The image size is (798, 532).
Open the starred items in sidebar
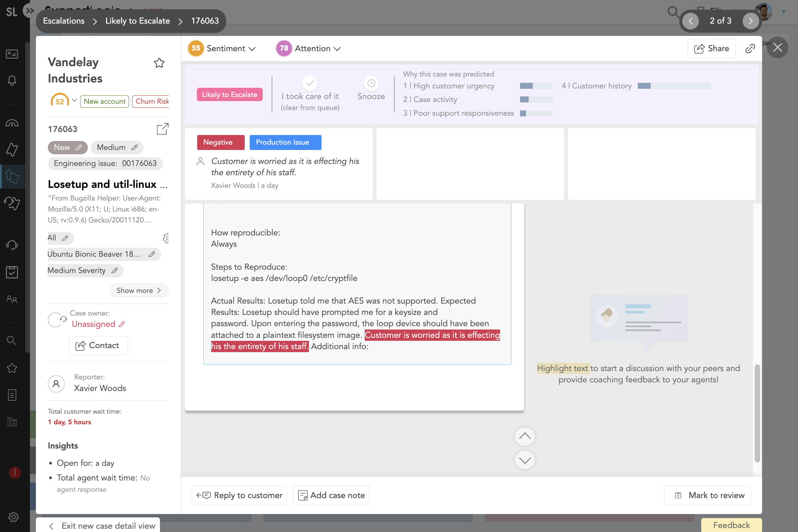click(12, 368)
